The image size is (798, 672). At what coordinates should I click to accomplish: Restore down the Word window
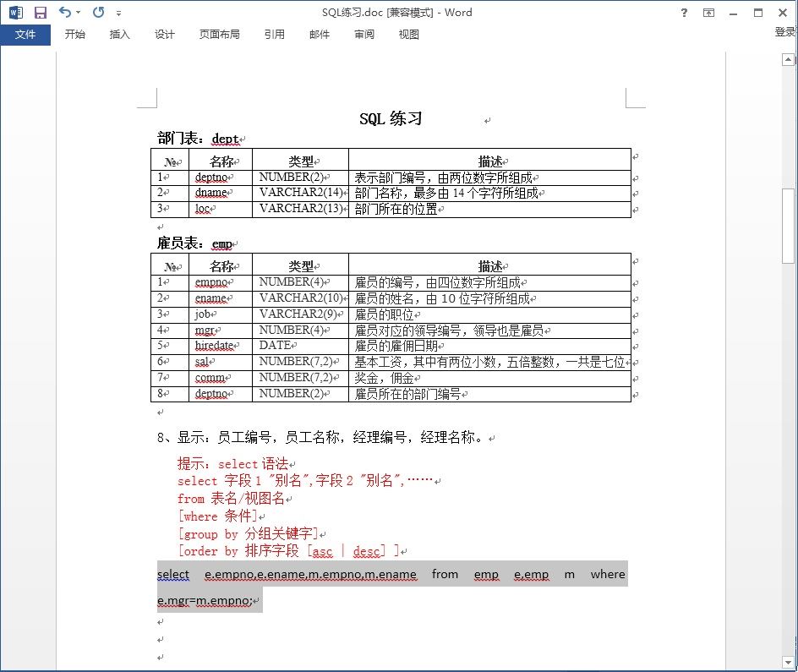(758, 13)
